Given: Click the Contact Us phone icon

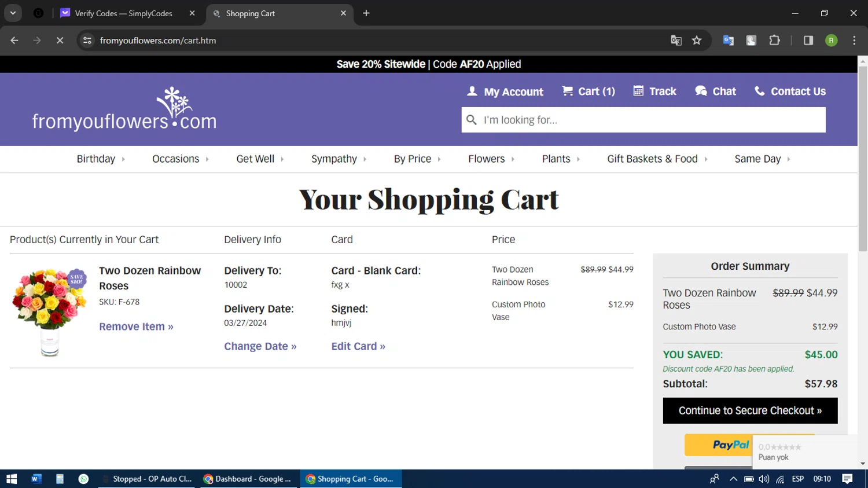Looking at the screenshot, I should [759, 91].
